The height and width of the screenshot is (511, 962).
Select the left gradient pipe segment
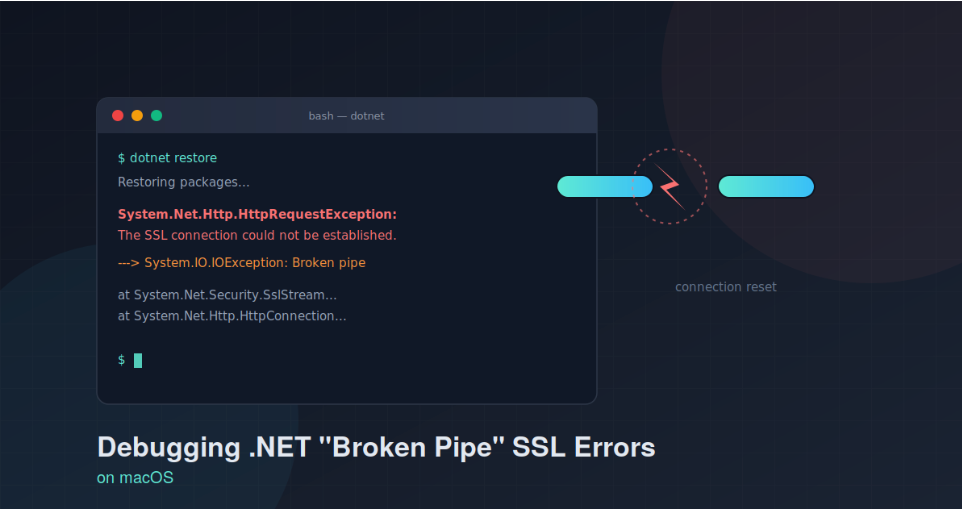pos(605,186)
